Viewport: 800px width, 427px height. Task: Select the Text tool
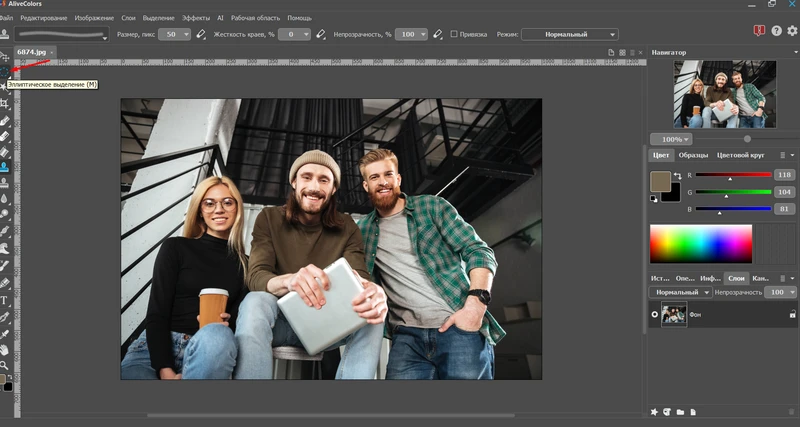point(4,300)
